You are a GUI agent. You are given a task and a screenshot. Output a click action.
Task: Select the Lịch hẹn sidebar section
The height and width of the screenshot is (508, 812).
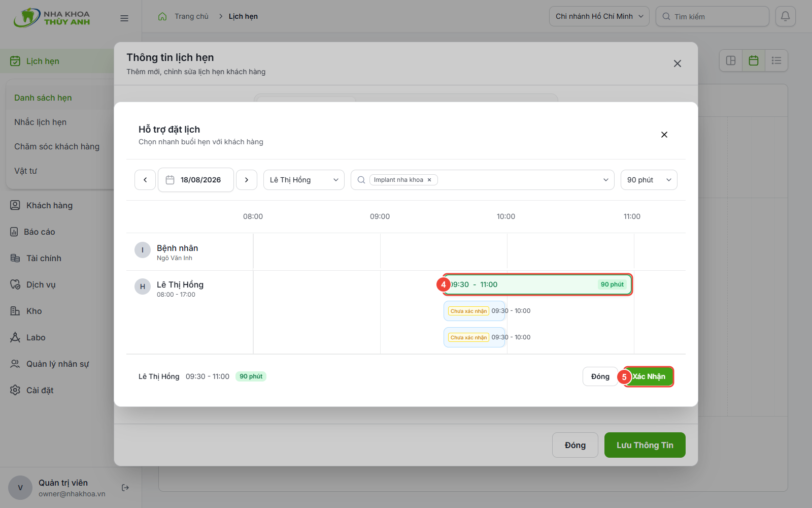(x=57, y=61)
